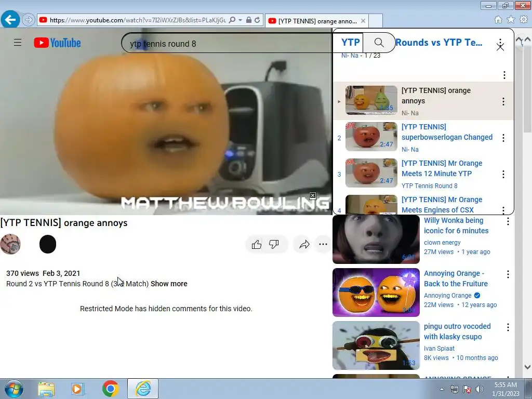This screenshot has width=532, height=399.
Task: Open options for Mr Orange Meets 12 Minute YTP
Action: coord(503,174)
